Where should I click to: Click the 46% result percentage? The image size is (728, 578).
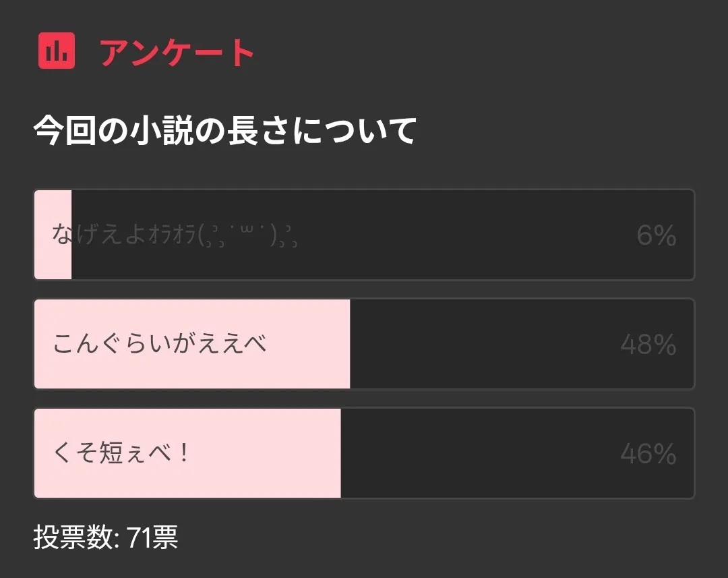[648, 454]
